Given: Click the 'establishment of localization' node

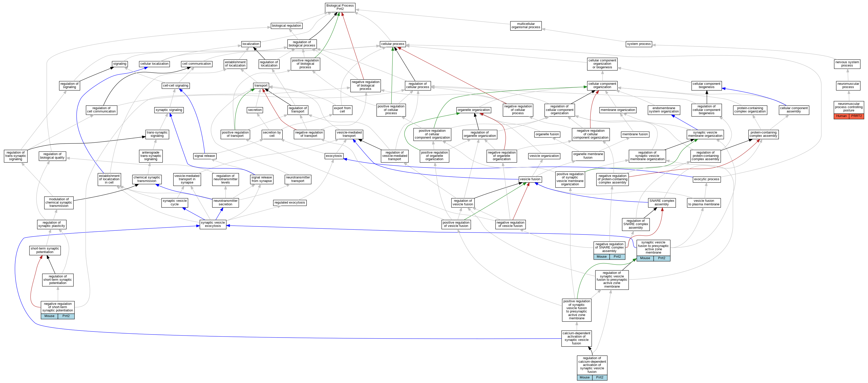Looking at the screenshot, I should point(235,64).
